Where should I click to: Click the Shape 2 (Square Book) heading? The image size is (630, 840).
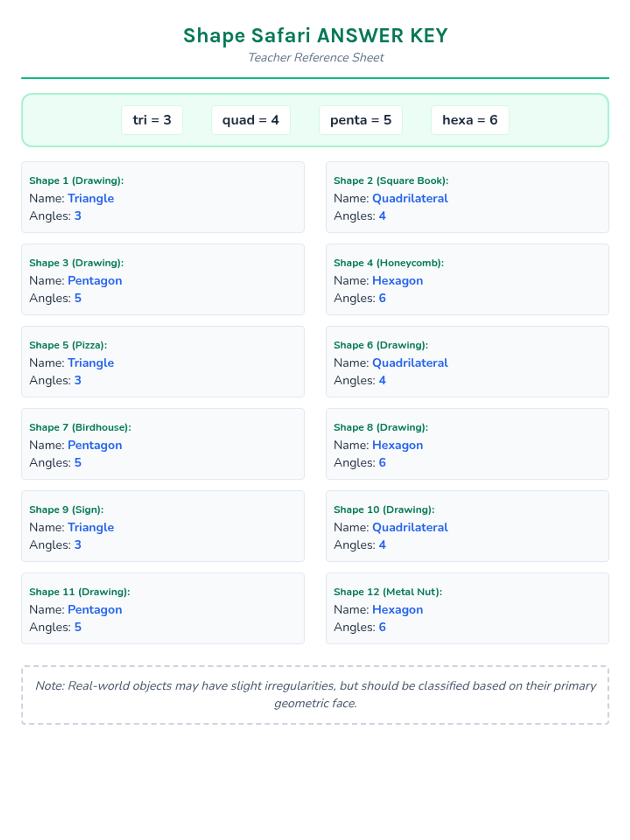pos(391,181)
